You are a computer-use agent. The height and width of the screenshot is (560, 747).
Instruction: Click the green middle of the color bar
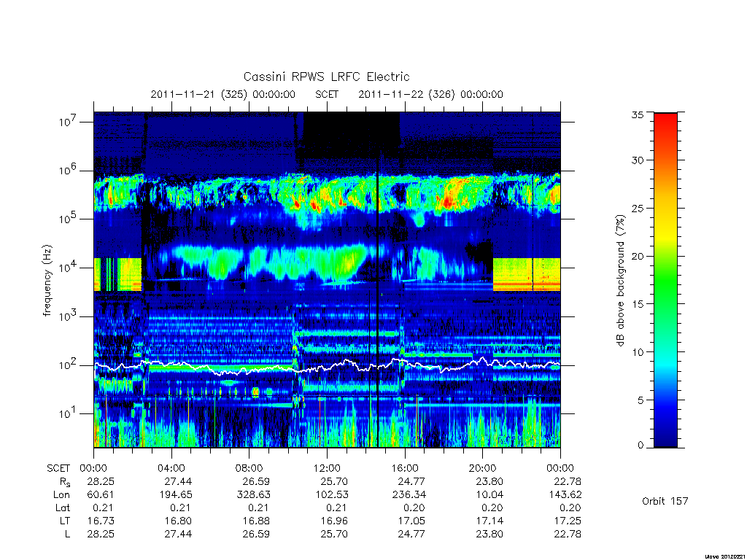point(665,281)
